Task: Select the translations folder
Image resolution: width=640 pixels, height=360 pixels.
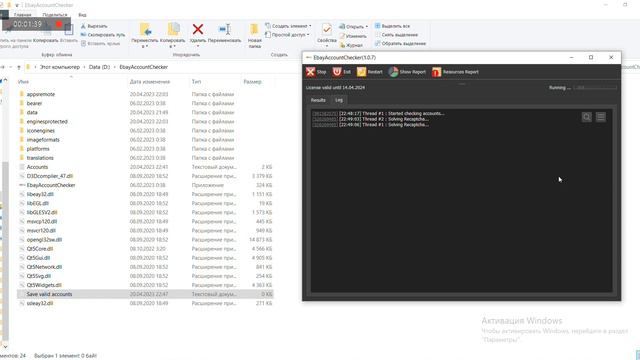Action: [x=40, y=158]
